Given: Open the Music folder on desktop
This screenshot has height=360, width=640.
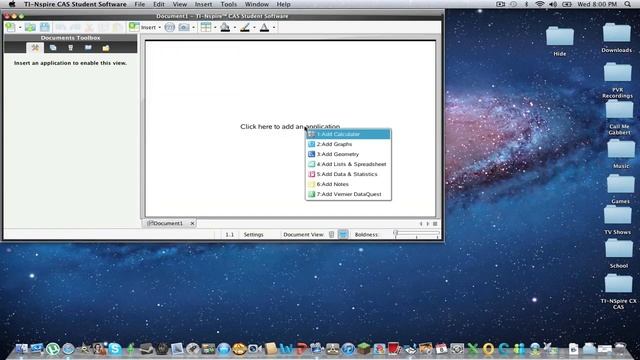Looking at the screenshot, I should coord(621,154).
